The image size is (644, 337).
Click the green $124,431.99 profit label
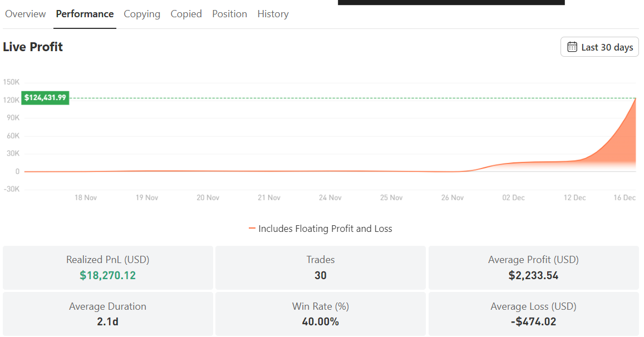coord(45,98)
